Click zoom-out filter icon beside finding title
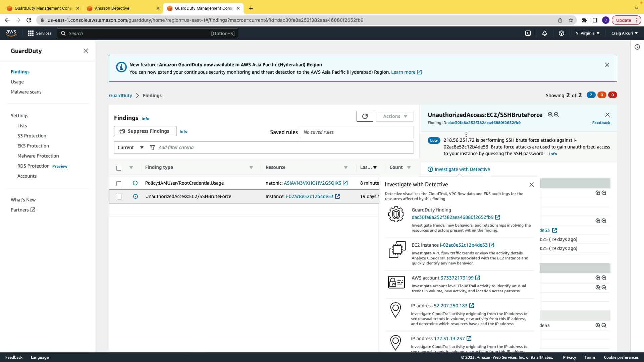 [556, 115]
